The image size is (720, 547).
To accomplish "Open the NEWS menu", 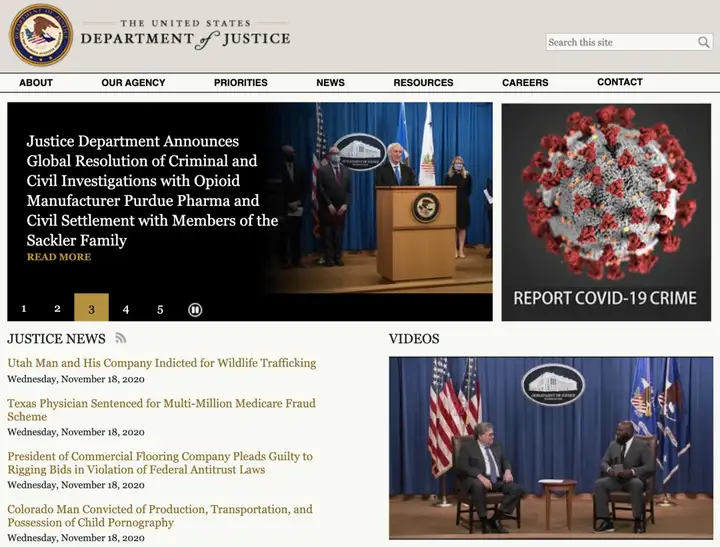I will point(330,83).
